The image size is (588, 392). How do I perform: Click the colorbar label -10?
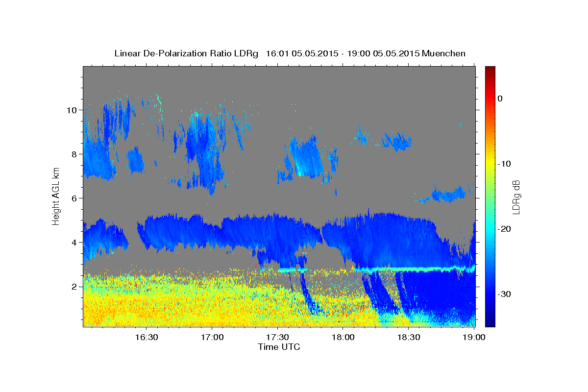click(505, 164)
